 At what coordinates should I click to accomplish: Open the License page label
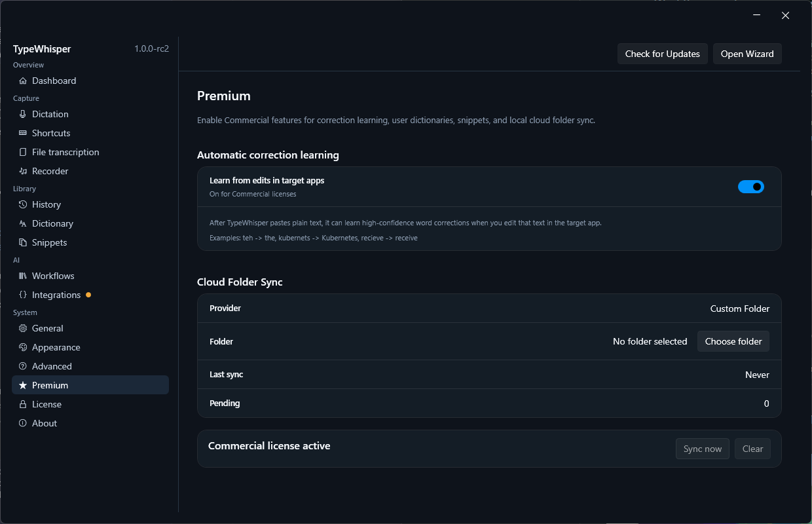[x=46, y=404]
